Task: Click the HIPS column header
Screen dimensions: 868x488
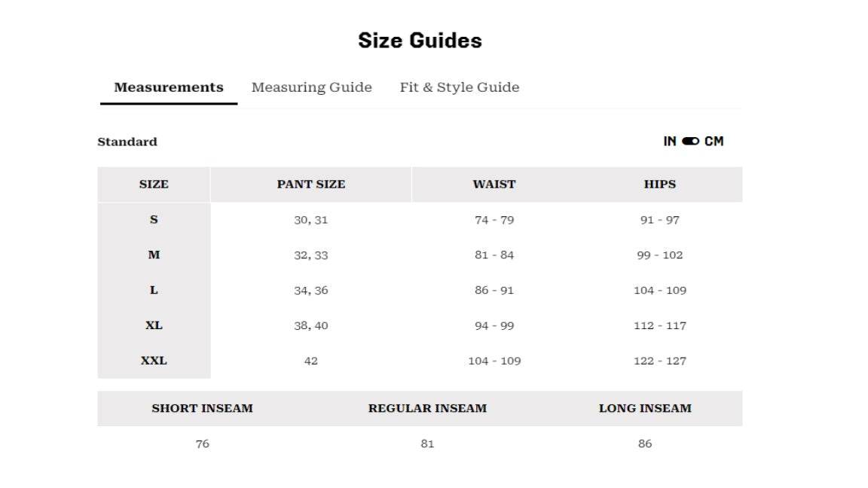Action: click(660, 185)
